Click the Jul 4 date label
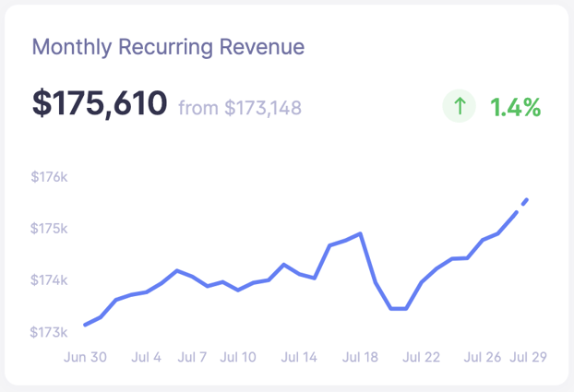This screenshot has width=574, height=392. 146,356
